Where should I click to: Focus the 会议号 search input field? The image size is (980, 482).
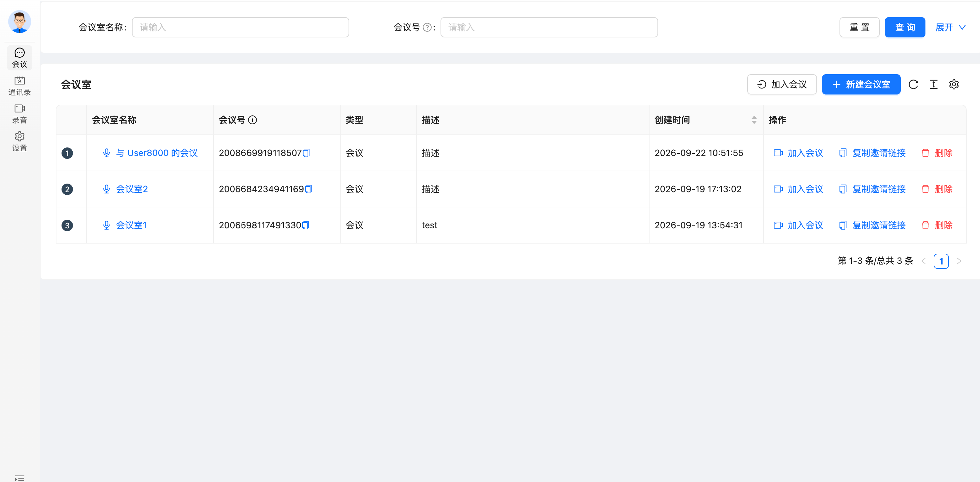pos(549,27)
